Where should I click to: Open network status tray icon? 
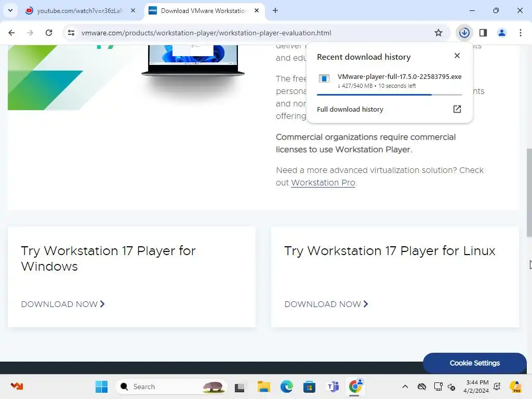pos(438,387)
